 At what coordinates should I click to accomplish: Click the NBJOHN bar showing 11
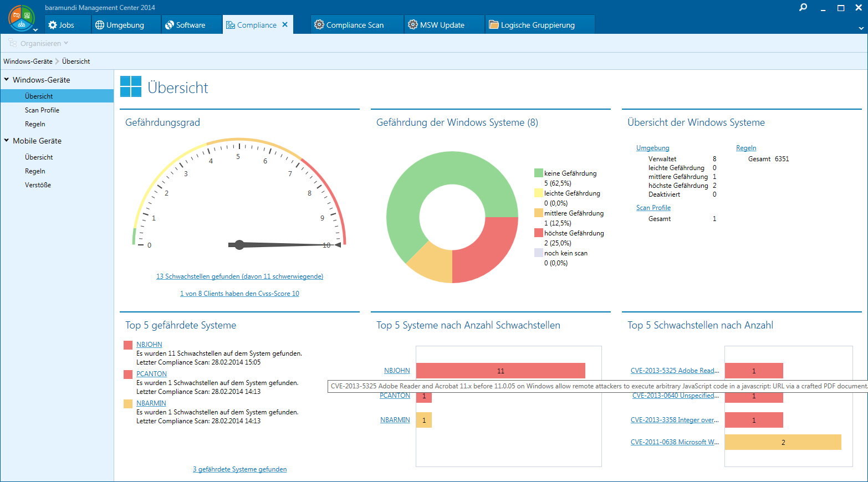[501, 371]
